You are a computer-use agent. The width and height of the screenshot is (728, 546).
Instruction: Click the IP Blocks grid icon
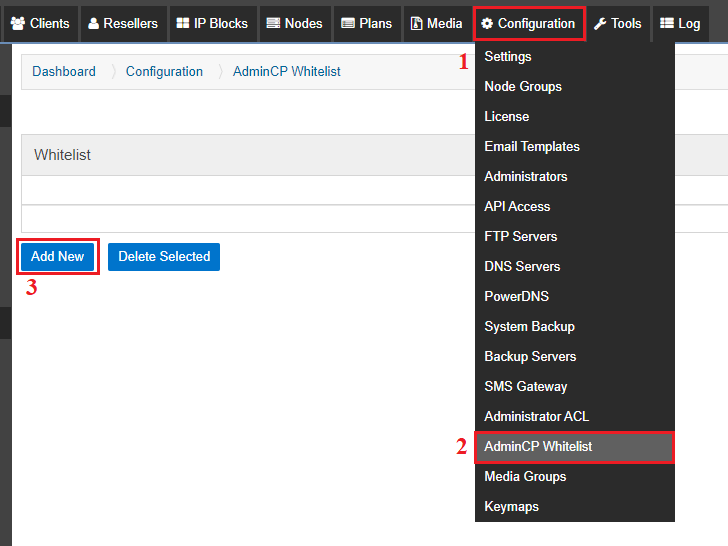click(182, 23)
